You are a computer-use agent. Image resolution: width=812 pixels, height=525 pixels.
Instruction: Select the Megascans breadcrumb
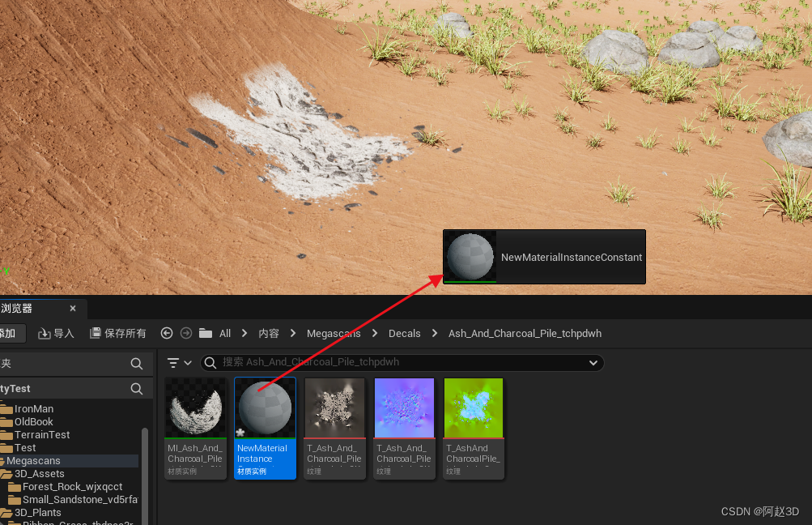click(x=334, y=333)
